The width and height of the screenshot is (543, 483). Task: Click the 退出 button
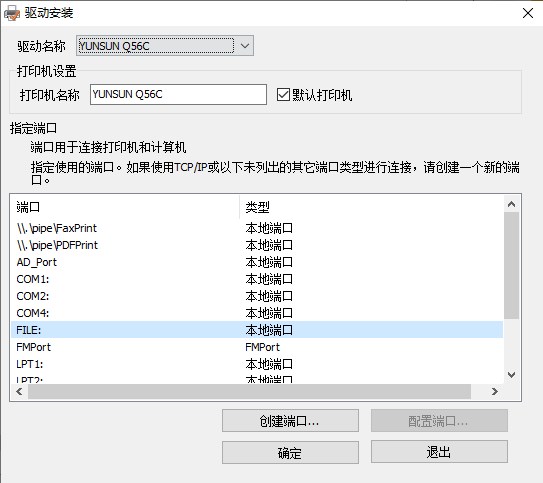pyautogui.click(x=439, y=452)
